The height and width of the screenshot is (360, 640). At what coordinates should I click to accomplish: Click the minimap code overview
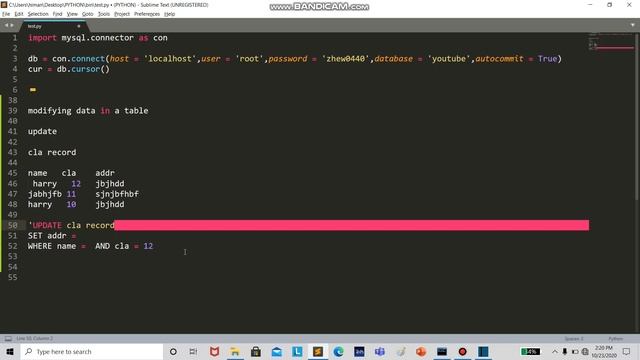(611, 42)
